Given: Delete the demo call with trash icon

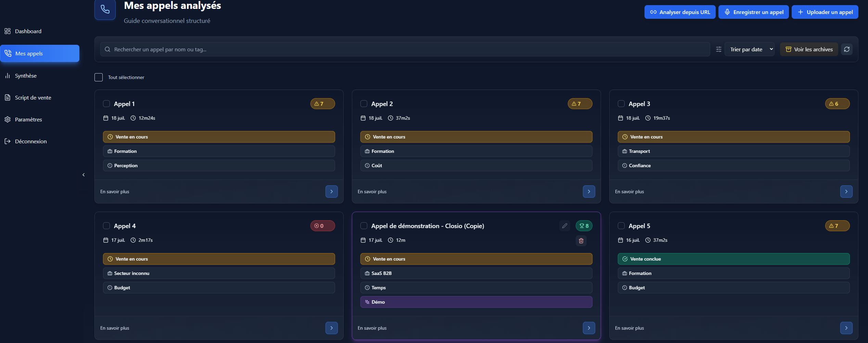Looking at the screenshot, I should pyautogui.click(x=581, y=241).
